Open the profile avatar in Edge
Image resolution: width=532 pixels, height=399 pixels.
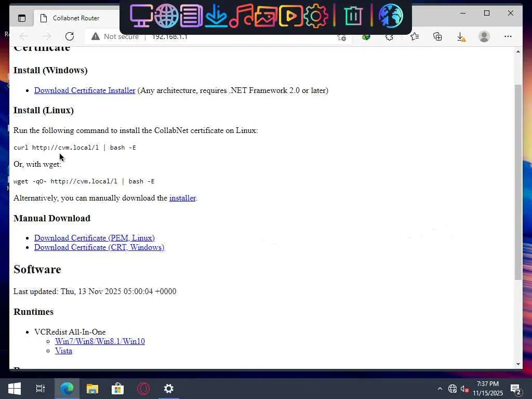[x=484, y=36]
